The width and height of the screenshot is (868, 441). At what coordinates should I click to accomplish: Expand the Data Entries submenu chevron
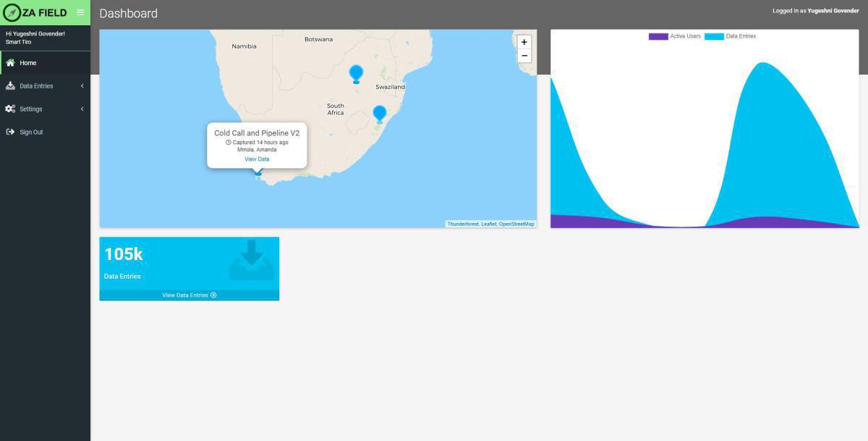coord(82,86)
